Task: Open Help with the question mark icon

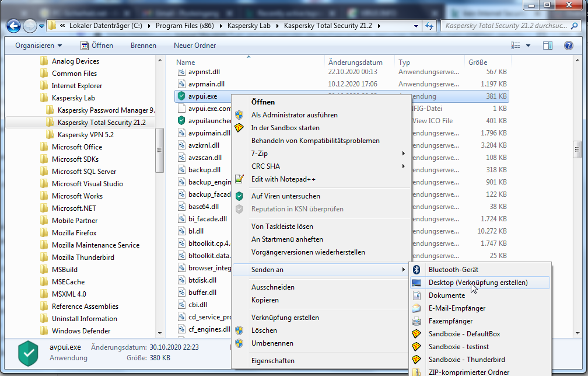Action: (x=569, y=46)
